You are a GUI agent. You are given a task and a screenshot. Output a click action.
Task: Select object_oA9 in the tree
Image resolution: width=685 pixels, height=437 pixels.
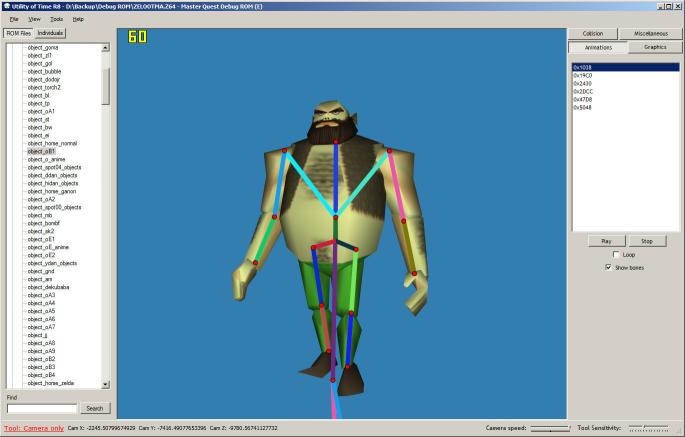41,351
